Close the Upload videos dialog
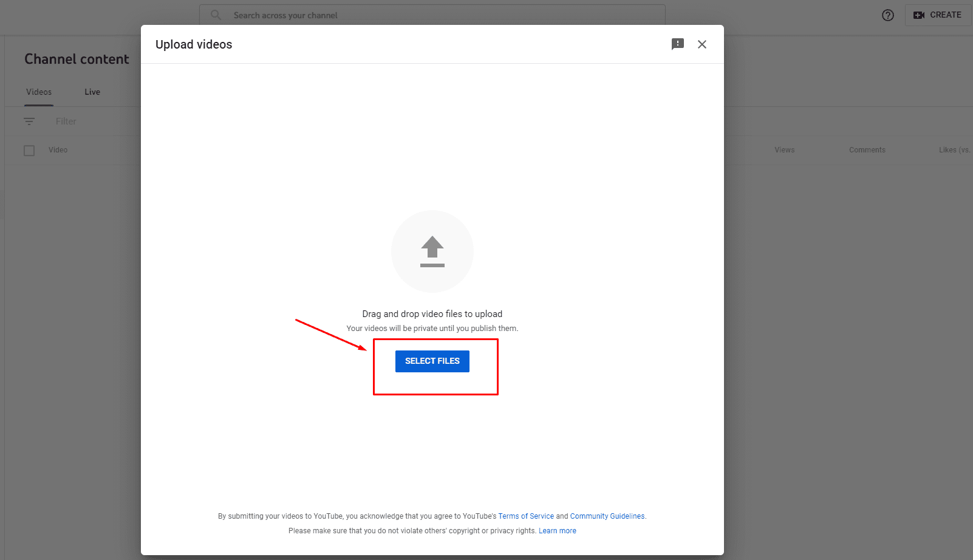973x560 pixels. tap(702, 44)
